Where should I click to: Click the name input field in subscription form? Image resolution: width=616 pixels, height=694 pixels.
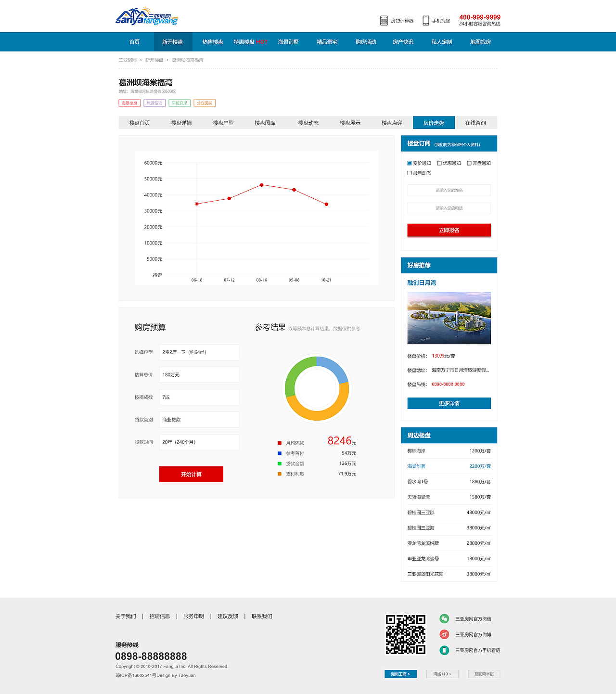(x=449, y=190)
